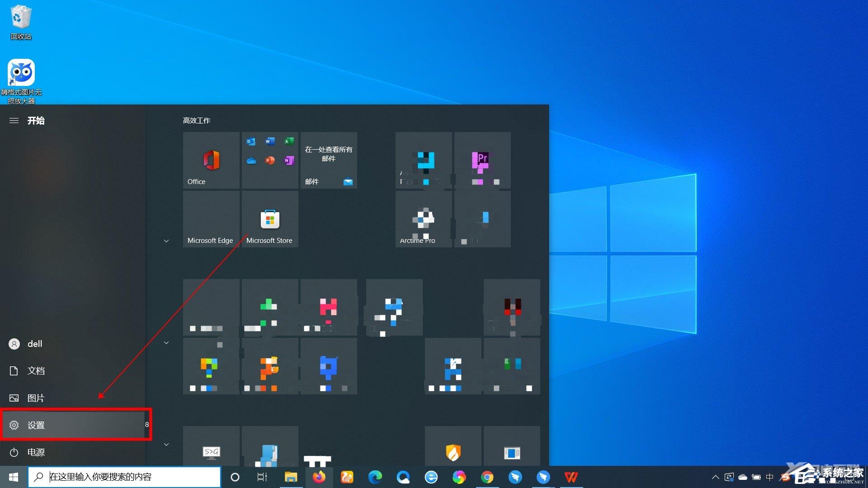The image size is (868, 488).
Task: Launch Google Chrome from the taskbar
Action: click(487, 477)
